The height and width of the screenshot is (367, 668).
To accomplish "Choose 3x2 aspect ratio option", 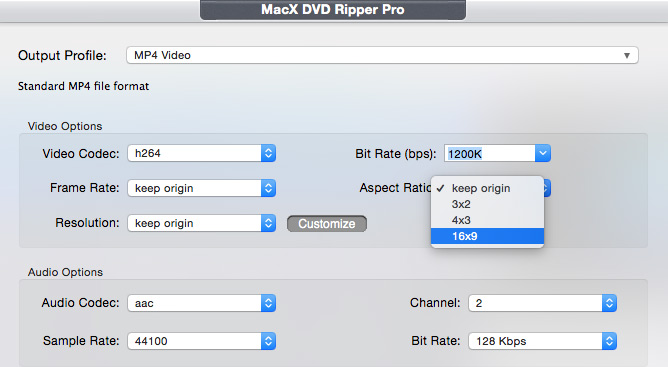I will click(x=487, y=204).
